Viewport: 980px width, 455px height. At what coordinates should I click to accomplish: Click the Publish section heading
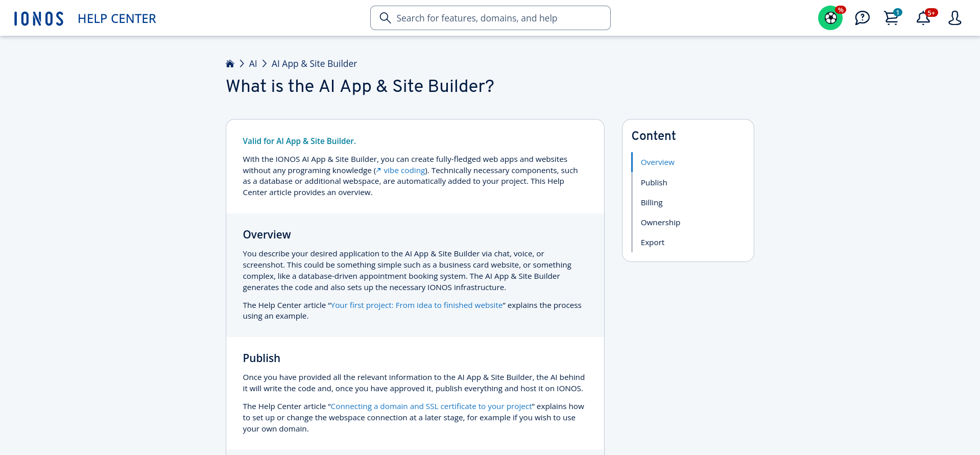coord(261,358)
